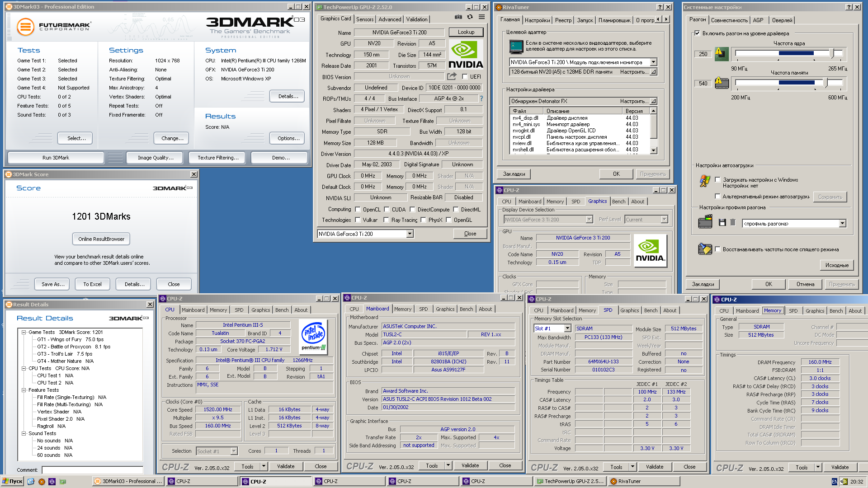Switch to Sensors tab in GPU-Z
The image size is (868, 488).
pyautogui.click(x=365, y=19)
